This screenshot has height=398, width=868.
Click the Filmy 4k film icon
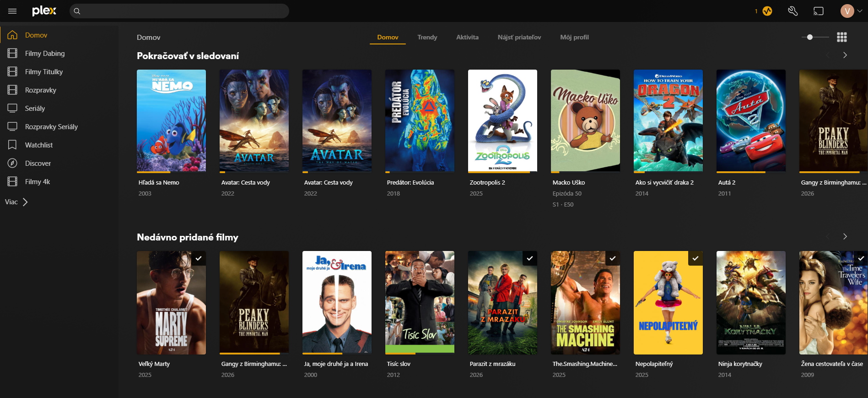(x=12, y=181)
